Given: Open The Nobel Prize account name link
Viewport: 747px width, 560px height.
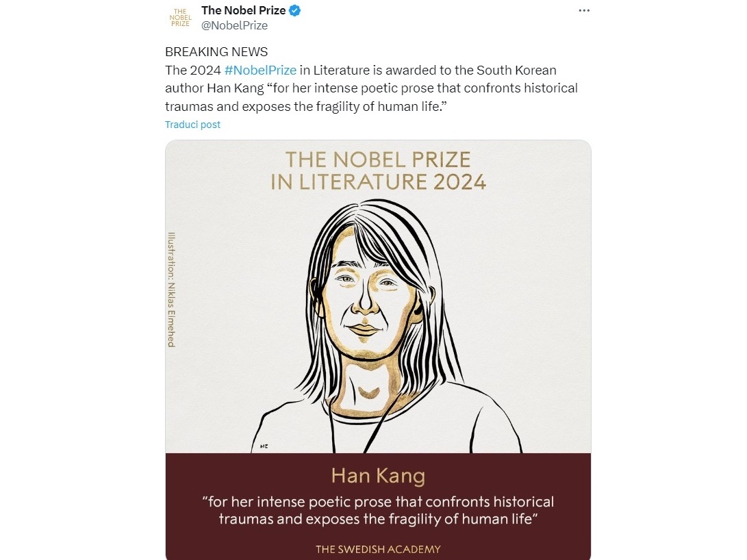Looking at the screenshot, I should (243, 11).
